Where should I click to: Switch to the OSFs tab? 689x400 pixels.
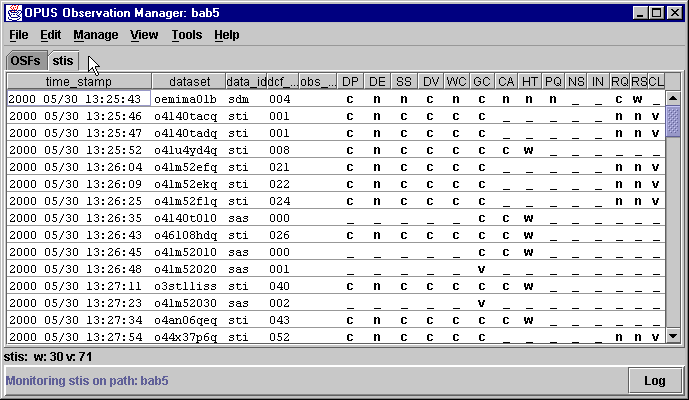tap(25, 60)
